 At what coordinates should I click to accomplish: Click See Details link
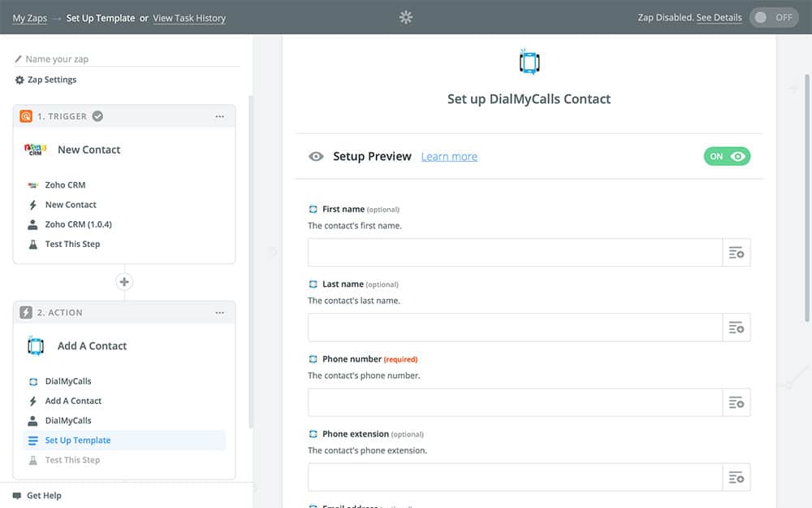(x=719, y=18)
